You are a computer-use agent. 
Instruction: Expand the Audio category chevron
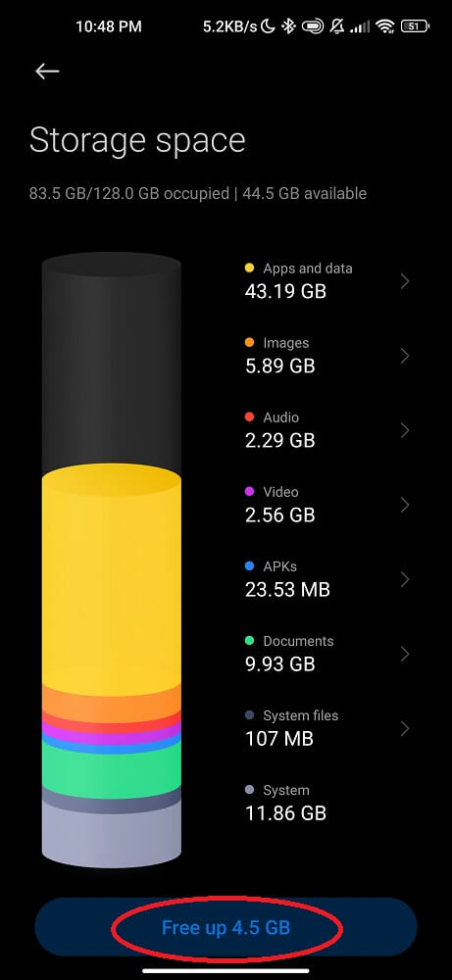click(405, 430)
